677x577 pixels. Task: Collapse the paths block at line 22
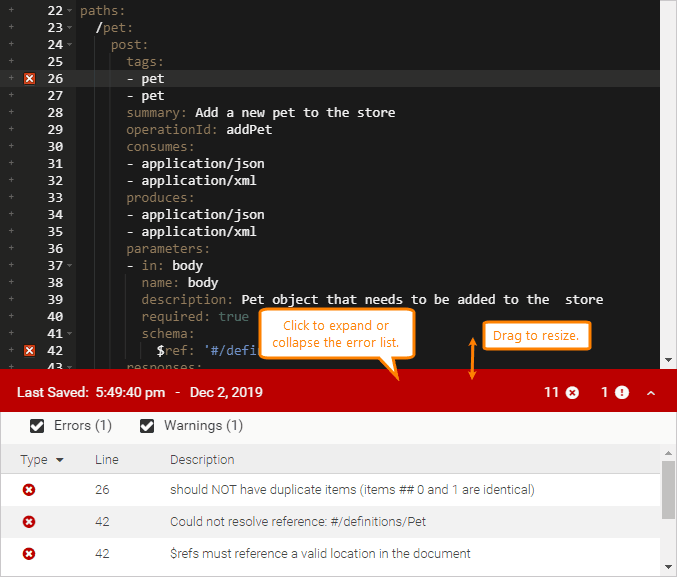70,10
